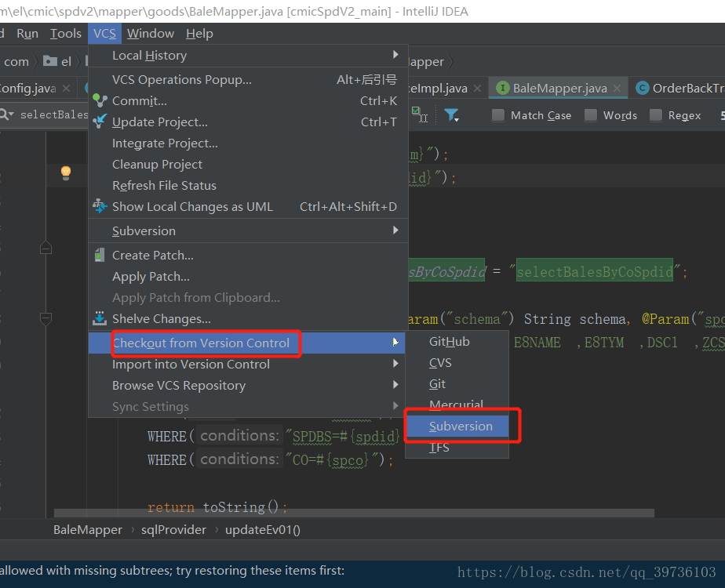
Task: Click the sqlProvider breadcrumb
Action: (174, 529)
